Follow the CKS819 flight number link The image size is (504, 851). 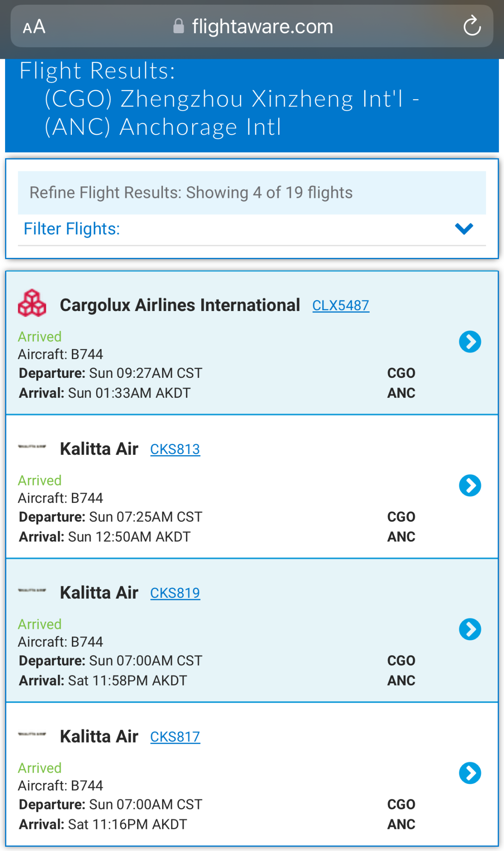pos(175,593)
